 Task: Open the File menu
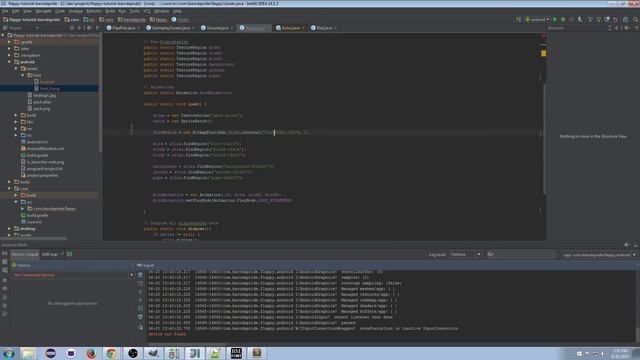5,11
